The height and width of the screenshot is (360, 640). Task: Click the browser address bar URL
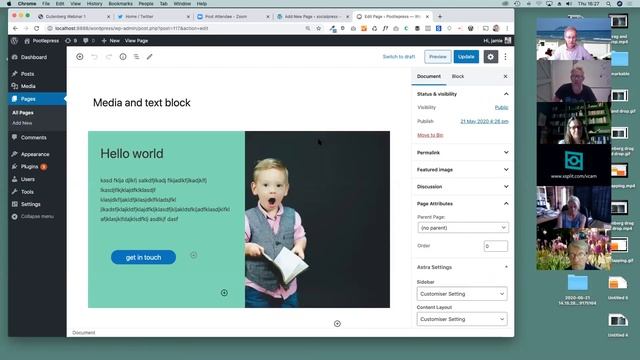tap(131, 28)
